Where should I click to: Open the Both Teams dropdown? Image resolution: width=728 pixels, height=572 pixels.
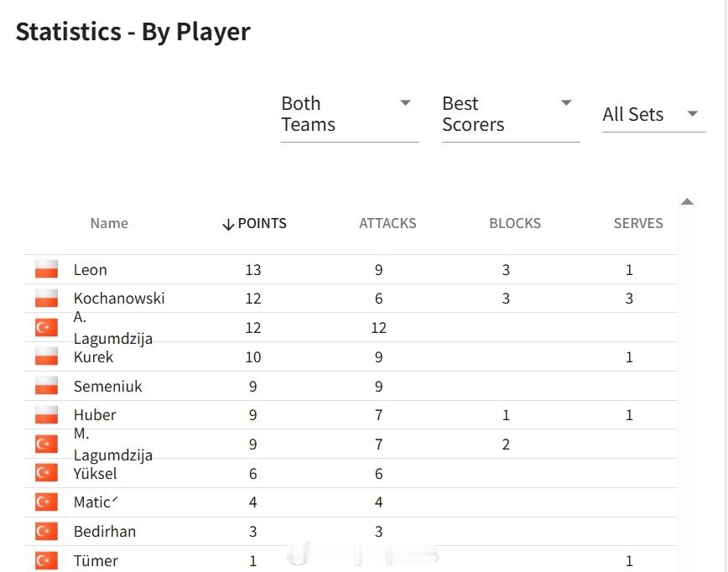point(350,115)
